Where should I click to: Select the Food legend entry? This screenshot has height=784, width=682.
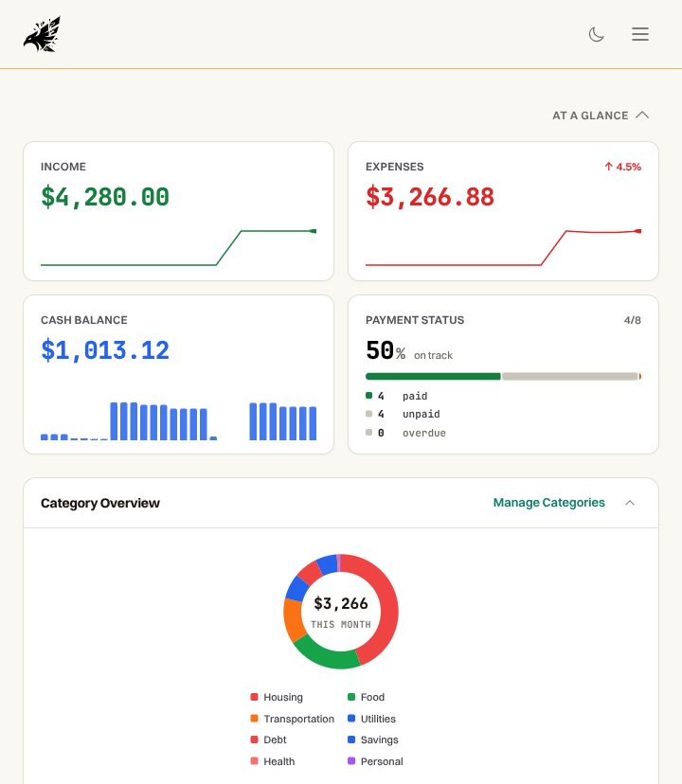(367, 697)
